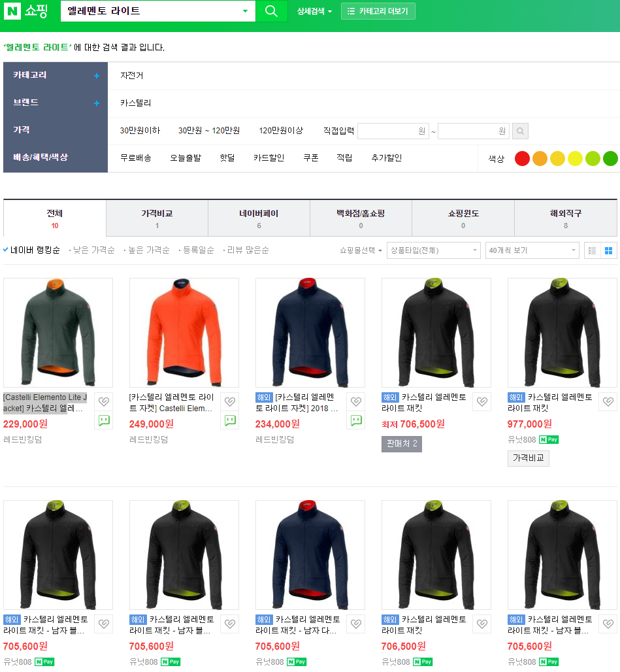Screen dimensions: 620x672
Task: Select the red color swatch
Action: (522, 159)
